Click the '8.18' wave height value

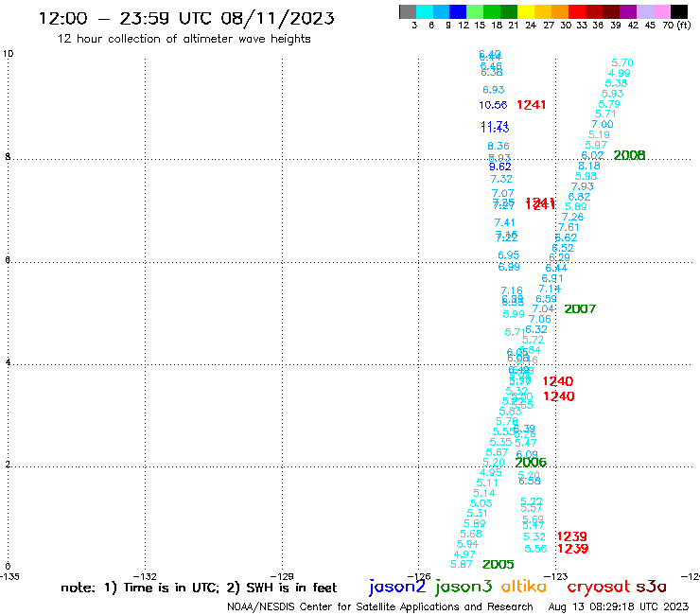589,166
